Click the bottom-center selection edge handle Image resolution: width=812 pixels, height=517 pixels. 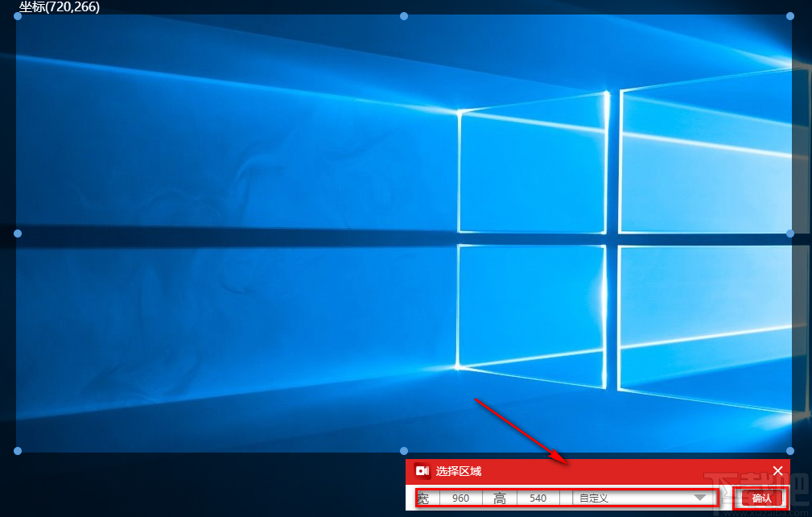tap(404, 451)
